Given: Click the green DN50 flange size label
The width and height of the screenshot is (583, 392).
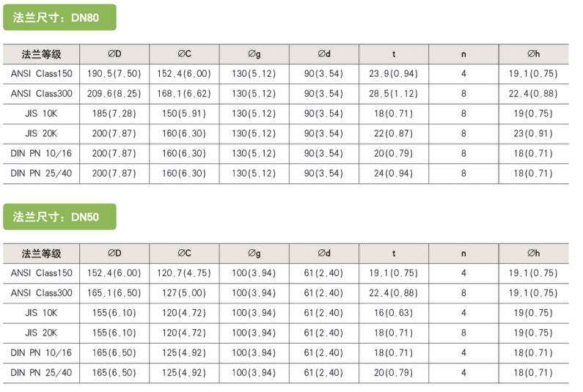Looking at the screenshot, I should pyautogui.click(x=59, y=217).
